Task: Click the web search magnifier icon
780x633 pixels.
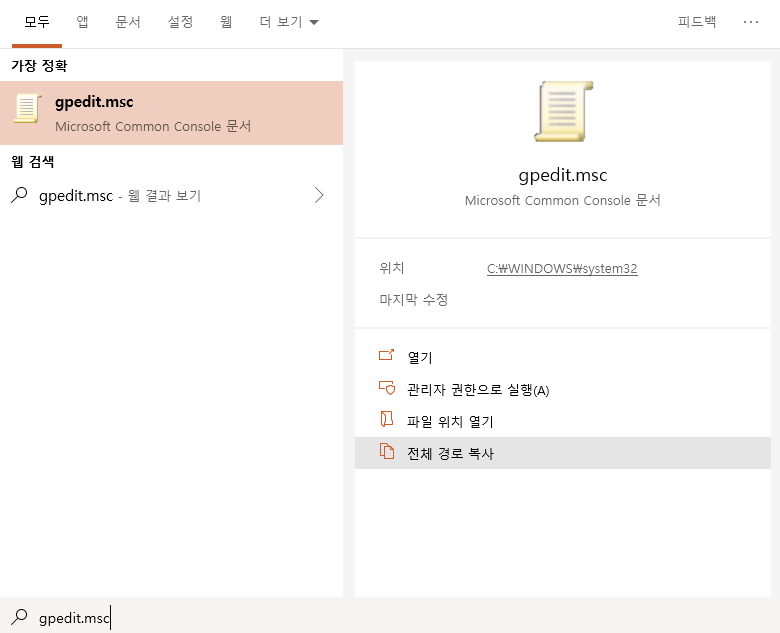Action: (19, 195)
